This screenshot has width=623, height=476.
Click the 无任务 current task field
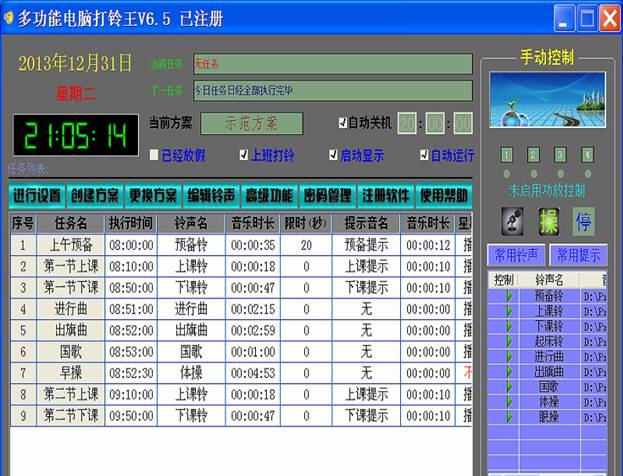tap(333, 64)
